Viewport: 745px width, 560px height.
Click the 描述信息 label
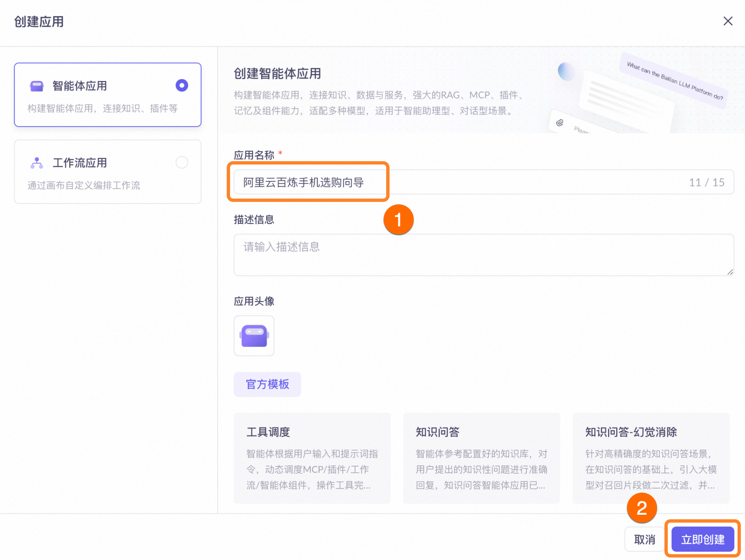[254, 219]
